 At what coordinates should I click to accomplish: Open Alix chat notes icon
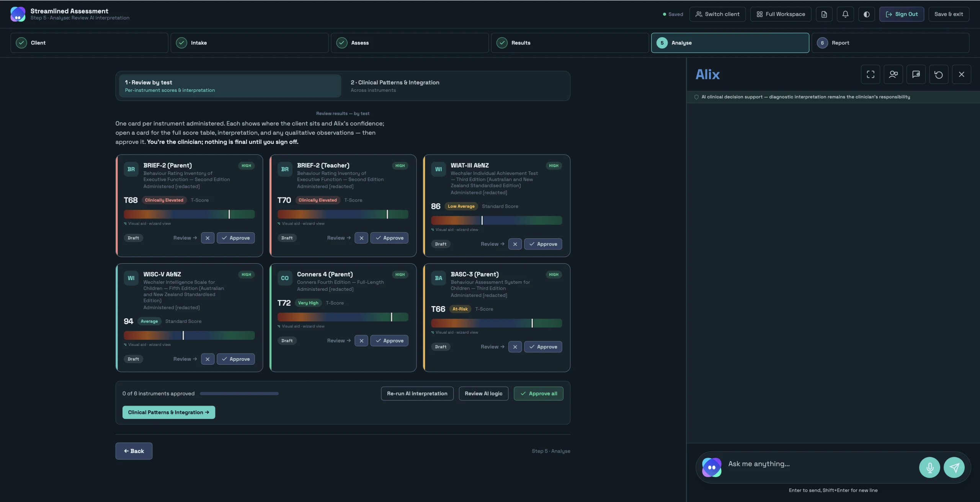916,74
